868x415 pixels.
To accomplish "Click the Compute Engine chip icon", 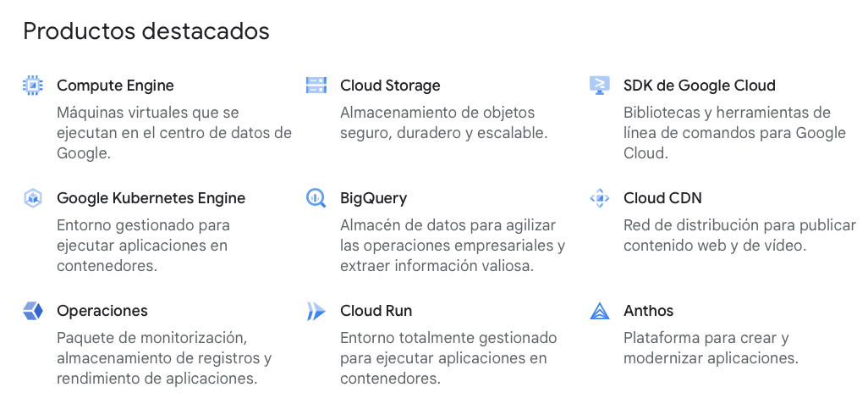I will tap(33, 86).
